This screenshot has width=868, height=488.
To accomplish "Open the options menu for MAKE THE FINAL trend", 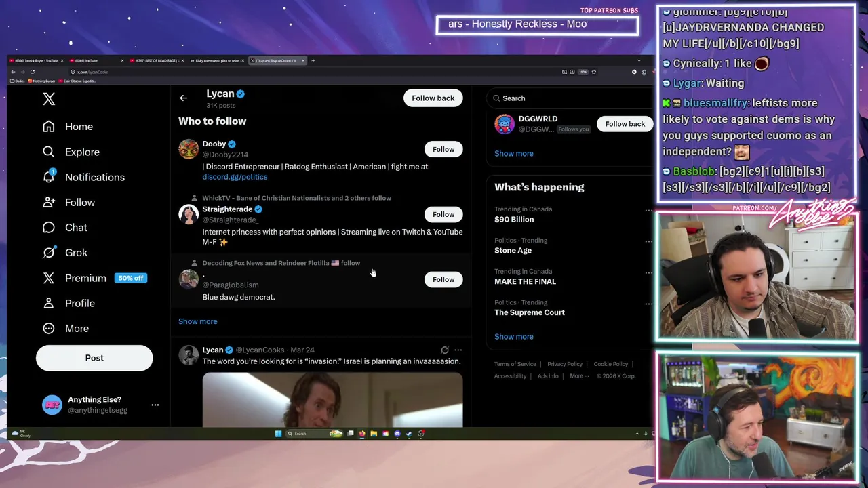I will [648, 272].
